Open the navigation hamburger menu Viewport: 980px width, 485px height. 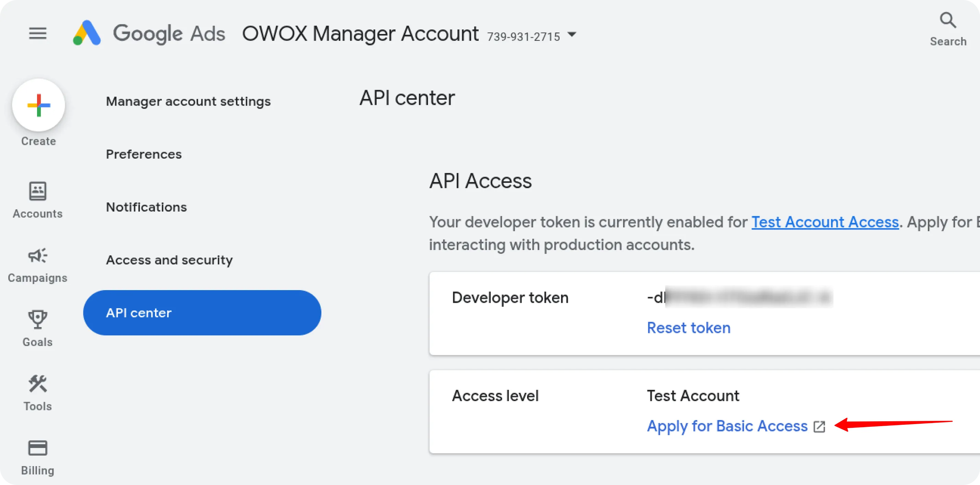(x=37, y=33)
